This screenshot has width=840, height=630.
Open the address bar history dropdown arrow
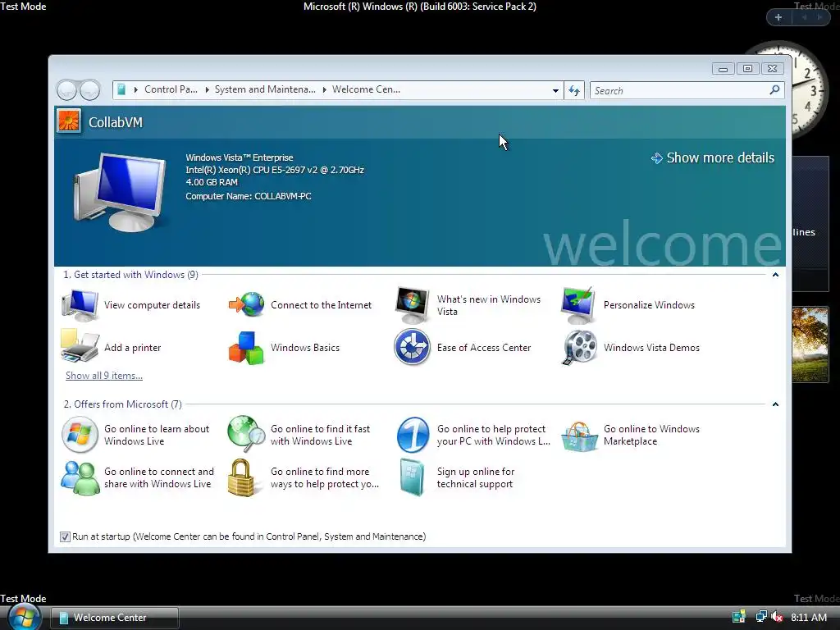coord(555,90)
